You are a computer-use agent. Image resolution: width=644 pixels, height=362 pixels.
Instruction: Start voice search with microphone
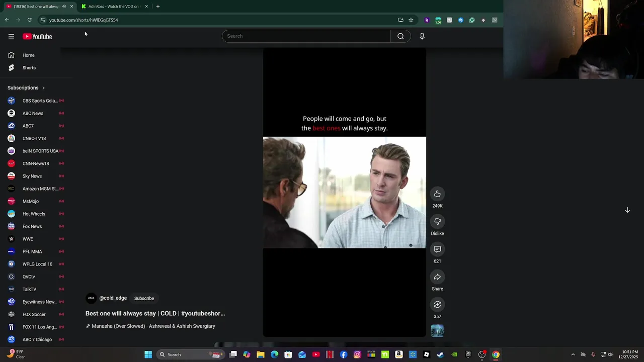pyautogui.click(x=422, y=36)
